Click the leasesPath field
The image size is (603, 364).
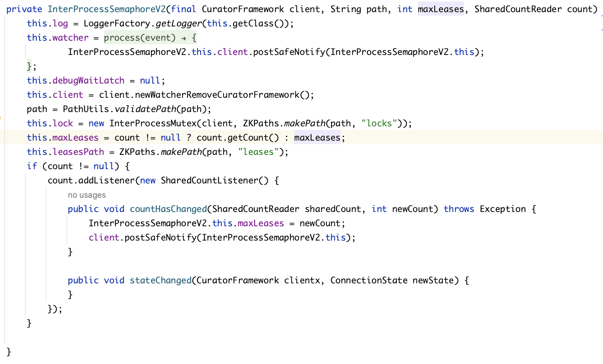[78, 152]
